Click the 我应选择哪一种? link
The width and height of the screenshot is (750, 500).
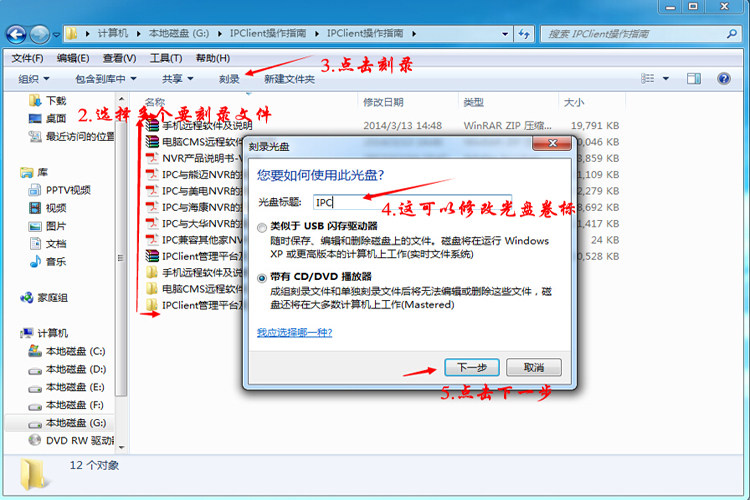point(295,332)
